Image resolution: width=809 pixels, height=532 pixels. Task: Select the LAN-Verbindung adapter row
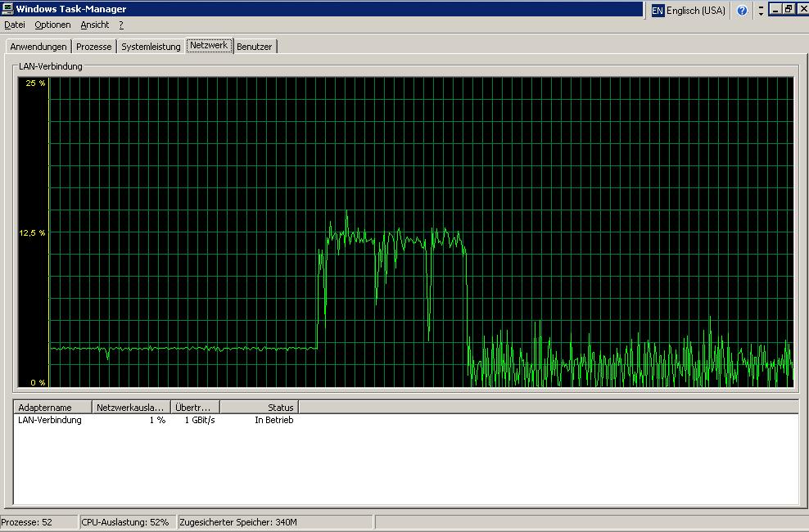[x=50, y=420]
